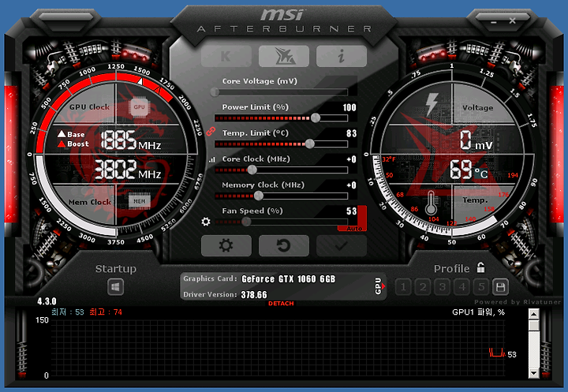Select profile slot 1
The image size is (568, 392).
coord(403,287)
